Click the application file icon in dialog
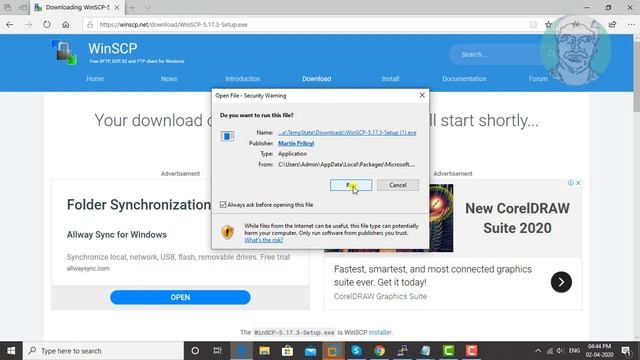Image resolution: width=640 pixels, height=360 pixels. (x=227, y=136)
